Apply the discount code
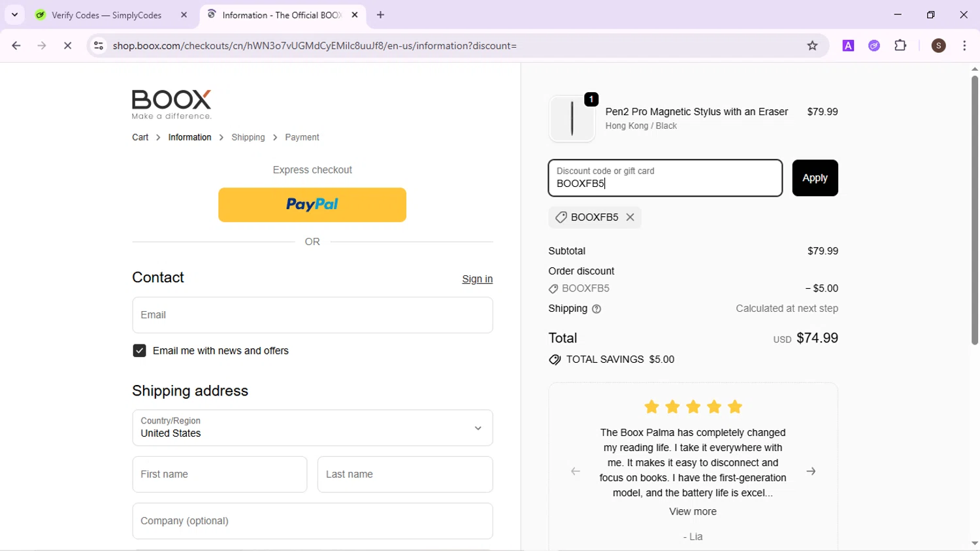Screen dimensions: 980x551 (x=815, y=178)
